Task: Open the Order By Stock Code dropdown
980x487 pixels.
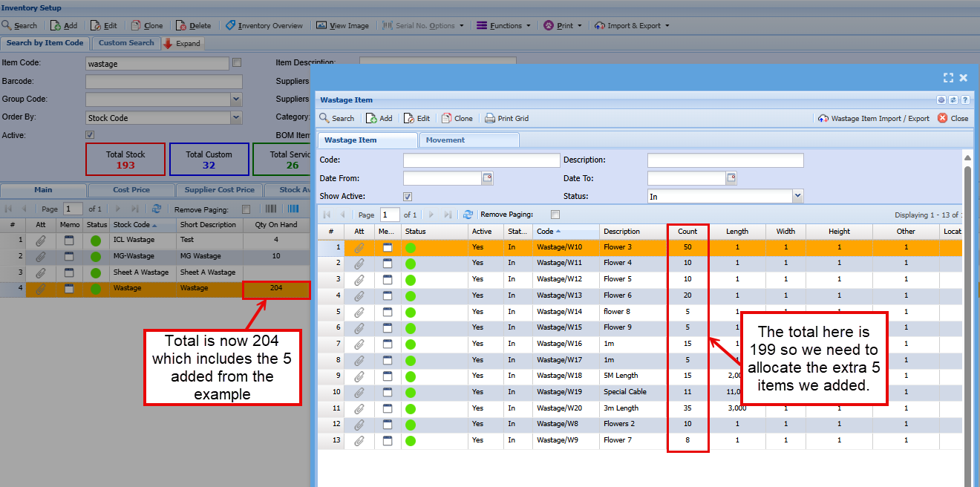Action: point(236,117)
